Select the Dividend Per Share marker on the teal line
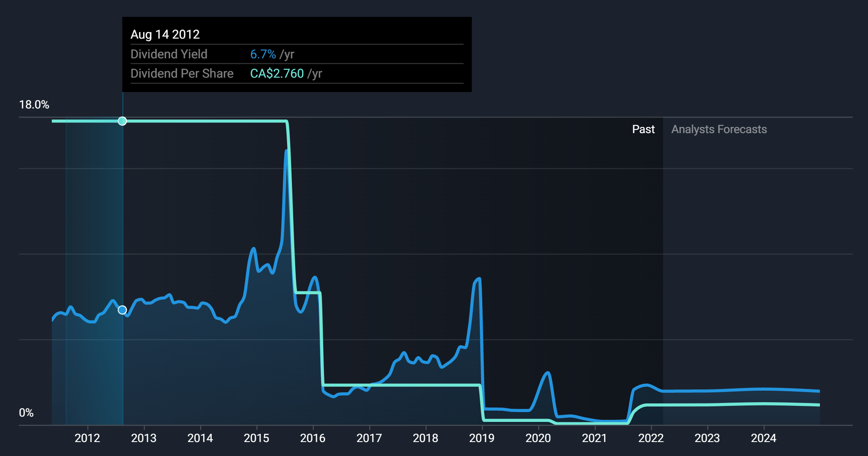This screenshot has height=456, width=868. [x=122, y=121]
